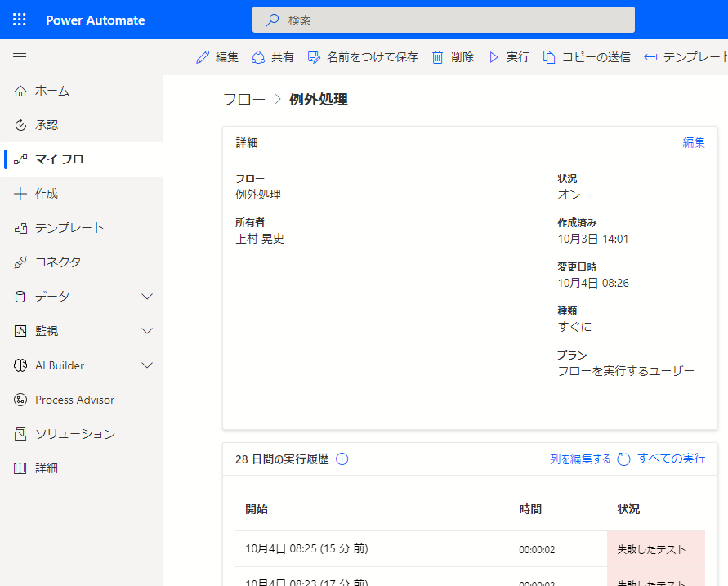Click the book icon beside sidebar 詳細

click(20, 468)
